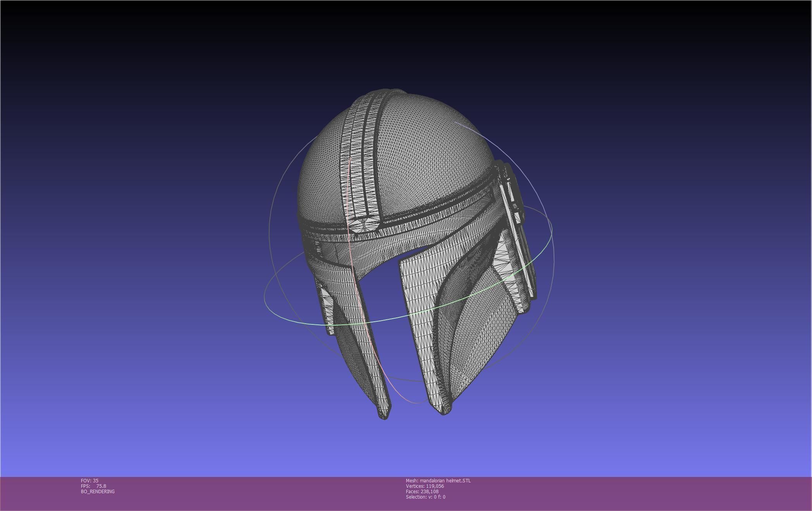Click the 'FOV: 35' status text
Screen dimensions: 812x511
[x=89, y=480]
